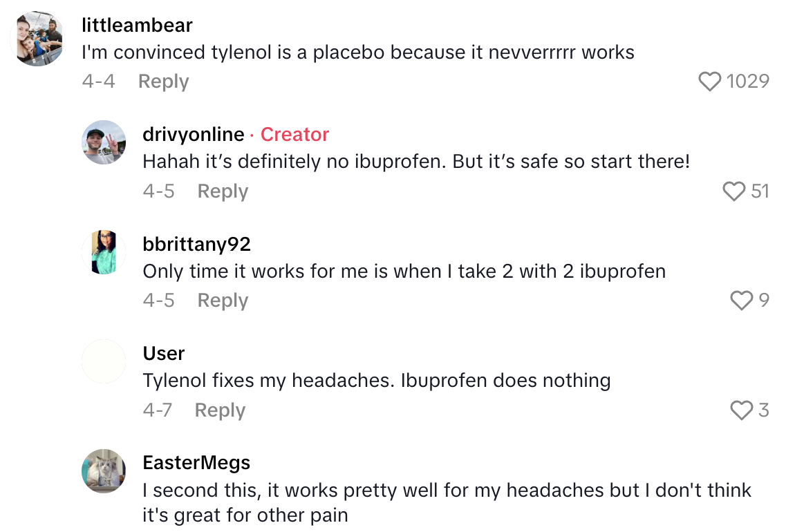Go to EasterMegs profile name
Viewport: 795px width, 532px height.
[x=196, y=462]
